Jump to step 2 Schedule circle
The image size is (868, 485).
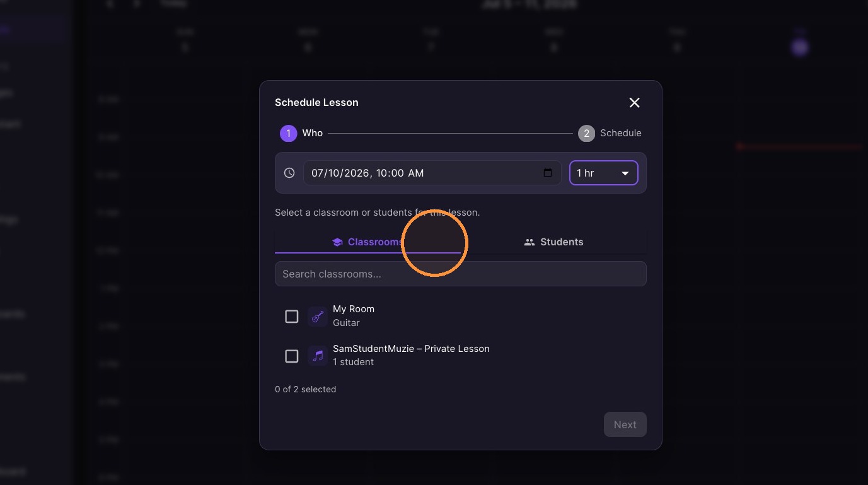[586, 133]
